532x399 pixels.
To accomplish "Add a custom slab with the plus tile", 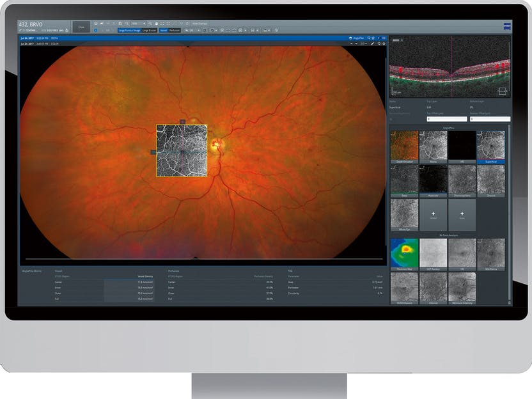I will pyautogui.click(x=434, y=215).
